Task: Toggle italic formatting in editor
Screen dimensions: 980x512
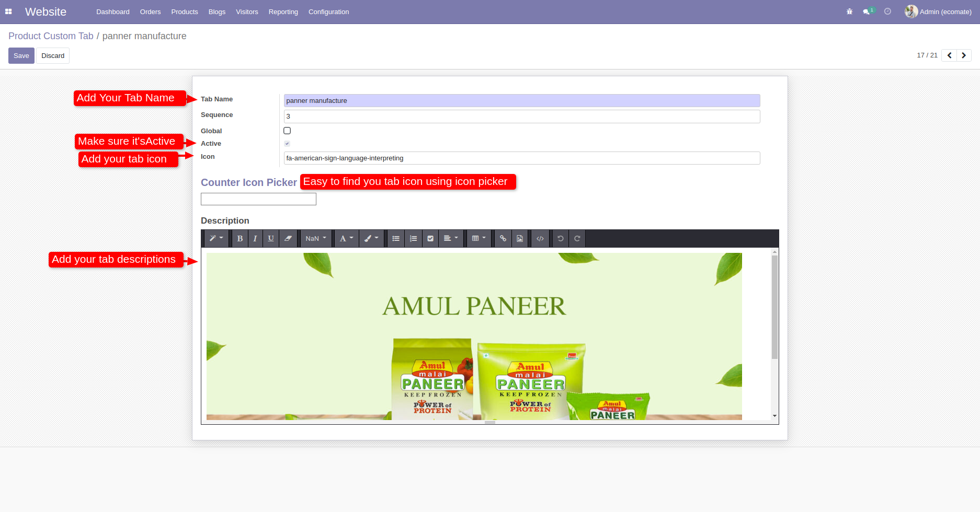Action: tap(255, 239)
